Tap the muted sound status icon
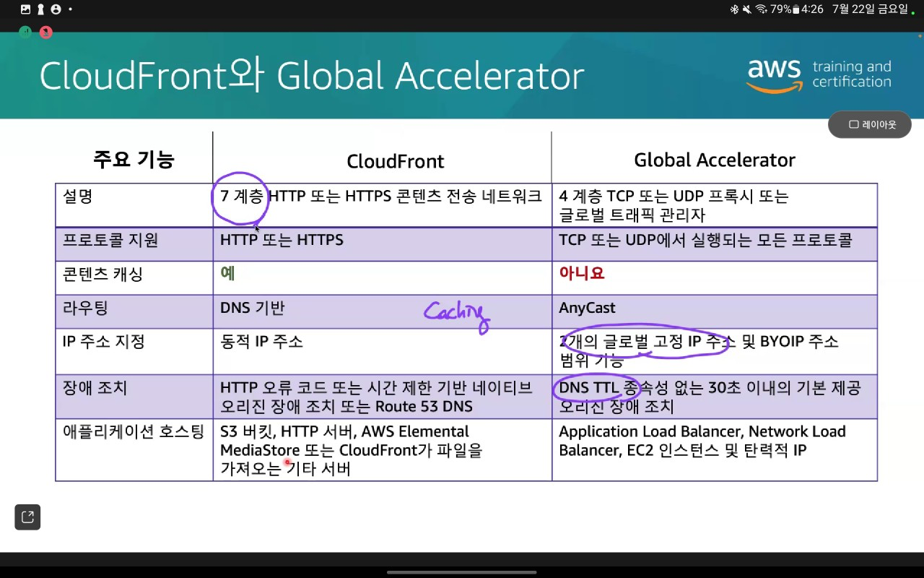Image resolution: width=924 pixels, height=578 pixels. click(747, 9)
